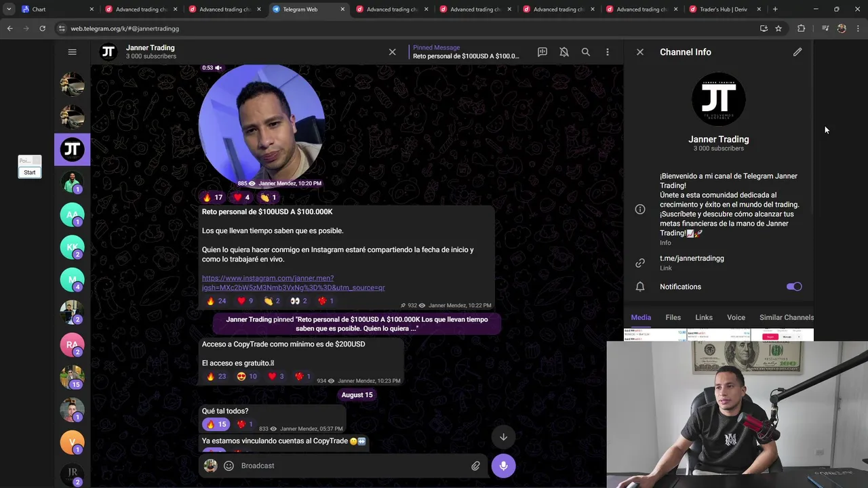
Task: React with heart 9 on Reto message
Action: tap(245, 301)
